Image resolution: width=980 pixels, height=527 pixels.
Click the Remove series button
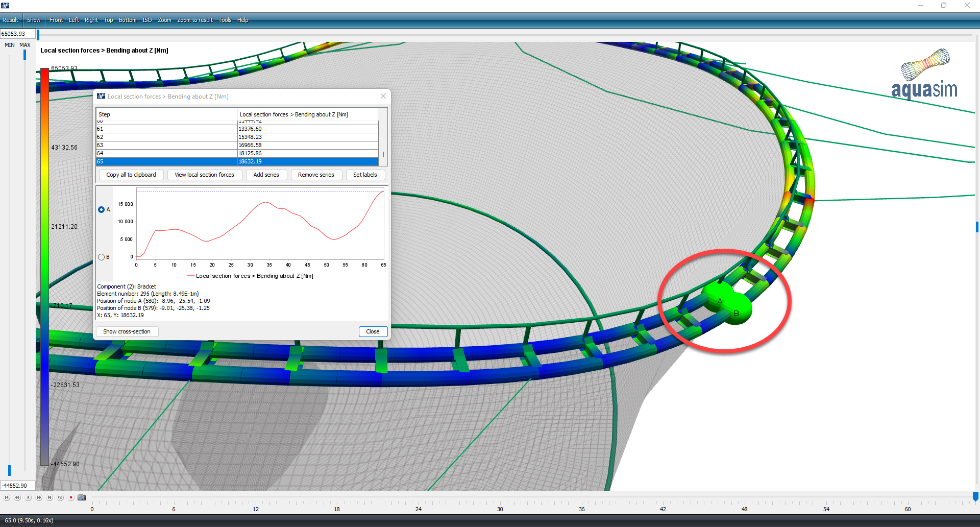(316, 175)
